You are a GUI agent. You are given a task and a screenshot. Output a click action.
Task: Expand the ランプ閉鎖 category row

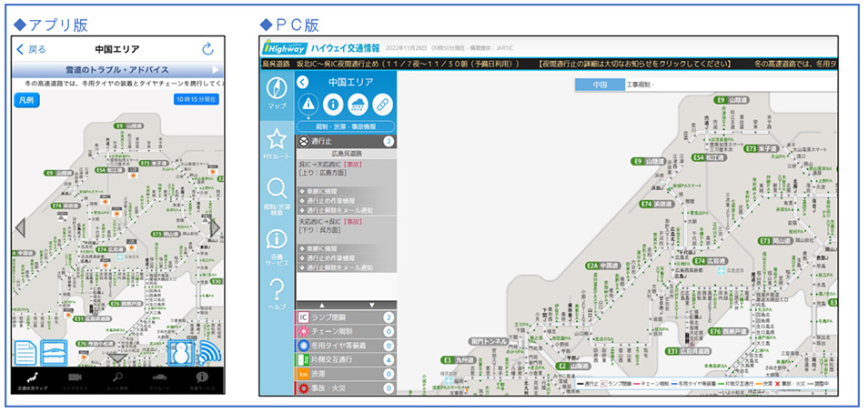point(346,317)
